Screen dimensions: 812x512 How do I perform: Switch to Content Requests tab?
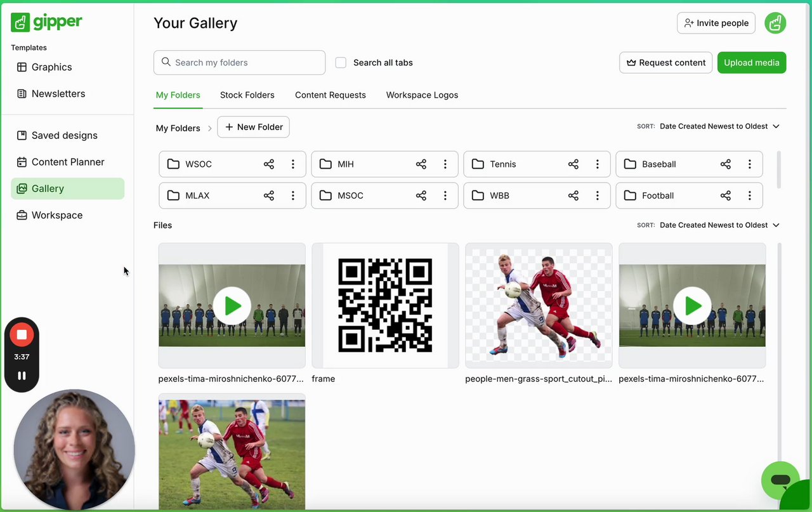(x=331, y=95)
